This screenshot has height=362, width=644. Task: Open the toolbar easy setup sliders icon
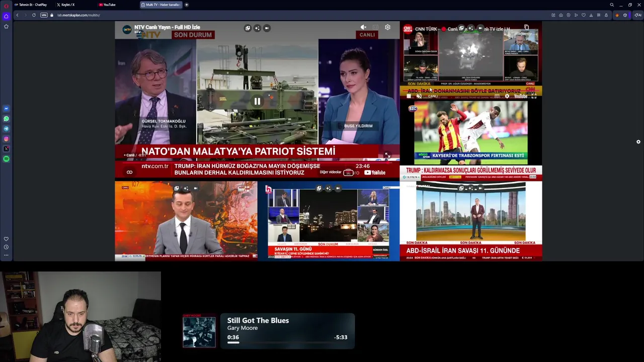598,15
